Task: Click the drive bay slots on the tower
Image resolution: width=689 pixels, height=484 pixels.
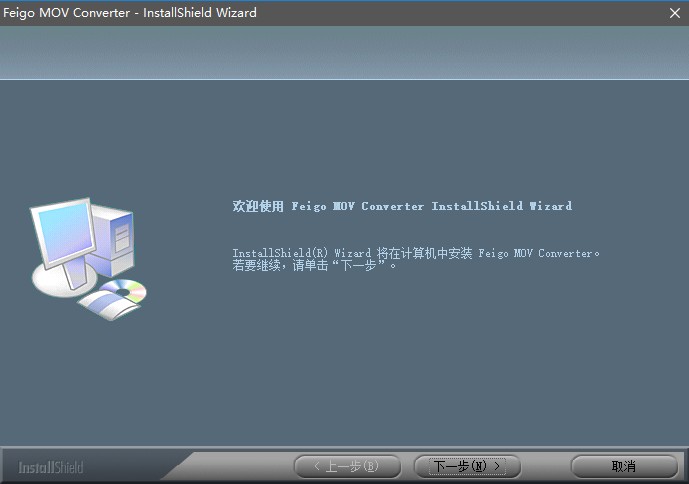Action: 121,237
